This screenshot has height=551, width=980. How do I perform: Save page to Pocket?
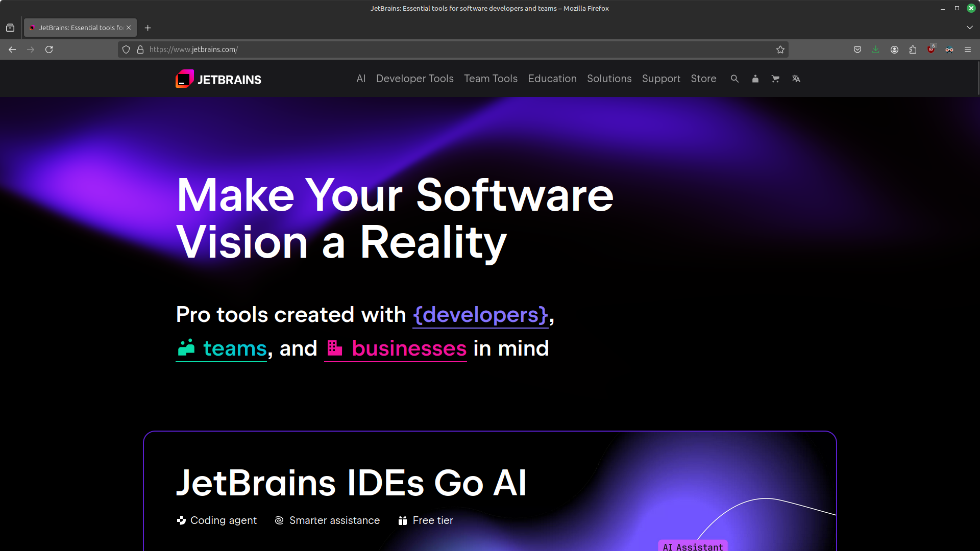857,49
